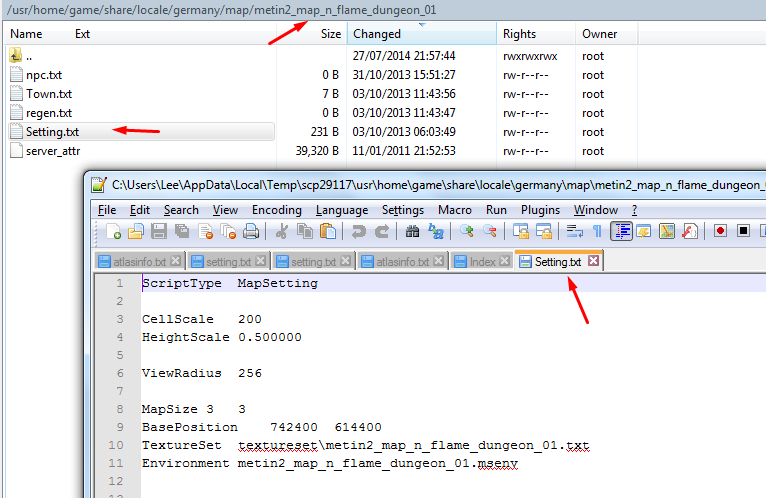This screenshot has height=498, width=766.
Task: Print the document using printer icon
Action: tap(251, 231)
